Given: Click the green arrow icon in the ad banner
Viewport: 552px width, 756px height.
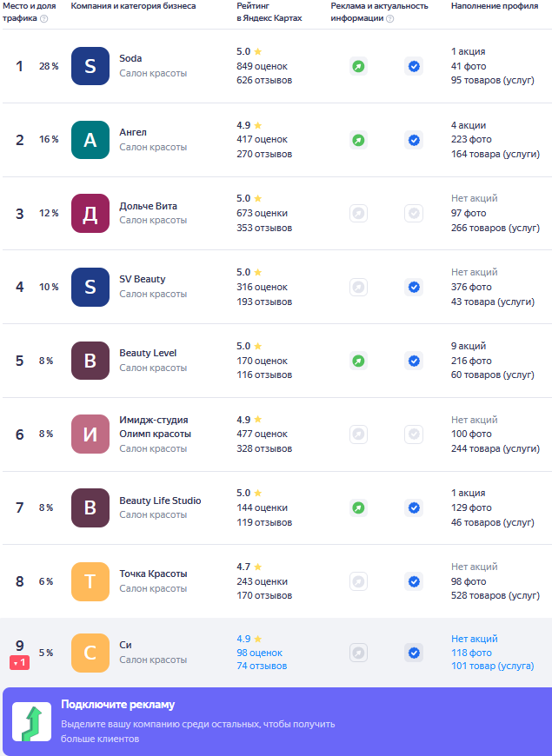Looking at the screenshot, I should click(x=32, y=722).
